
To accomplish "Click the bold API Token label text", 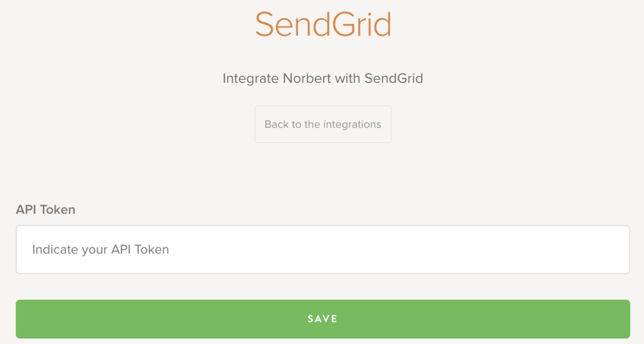I will (45, 209).
